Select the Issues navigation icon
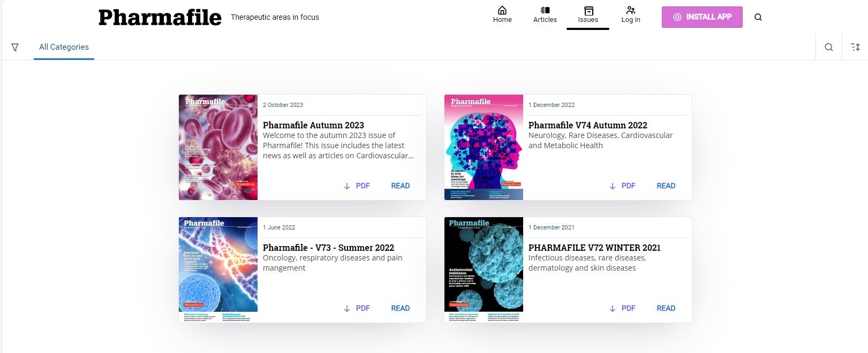The image size is (868, 353). pyautogui.click(x=587, y=10)
